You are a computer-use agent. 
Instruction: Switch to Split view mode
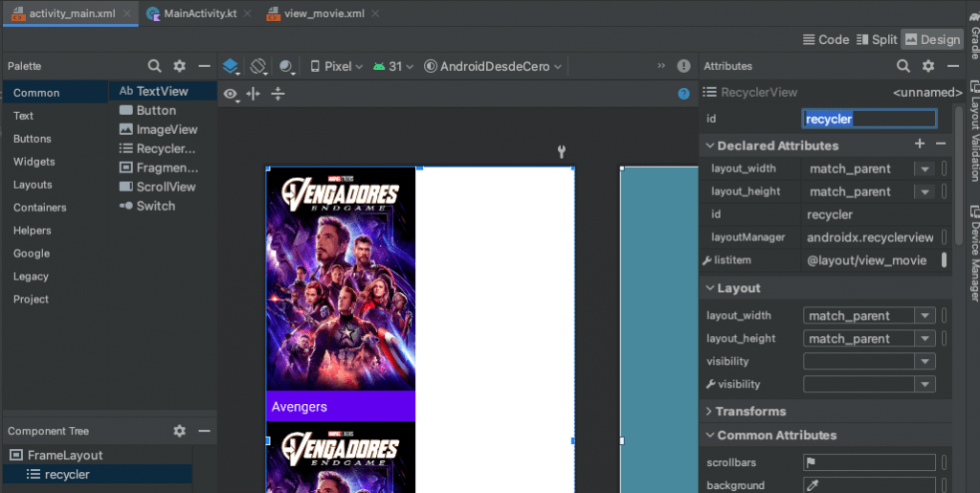click(x=877, y=39)
